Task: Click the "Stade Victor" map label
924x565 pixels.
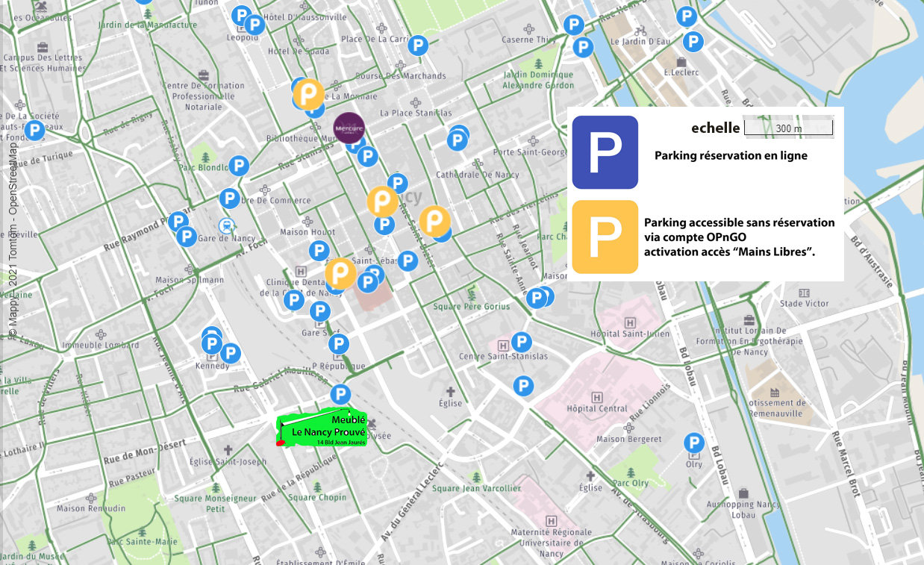Action: (x=804, y=304)
